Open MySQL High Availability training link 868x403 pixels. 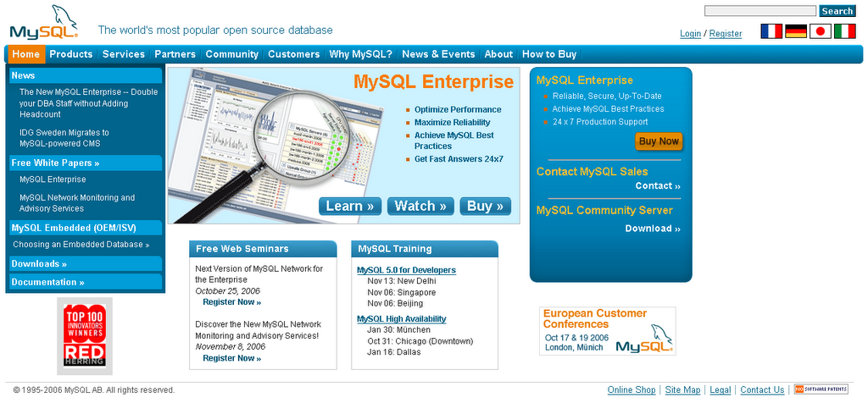[x=401, y=319]
